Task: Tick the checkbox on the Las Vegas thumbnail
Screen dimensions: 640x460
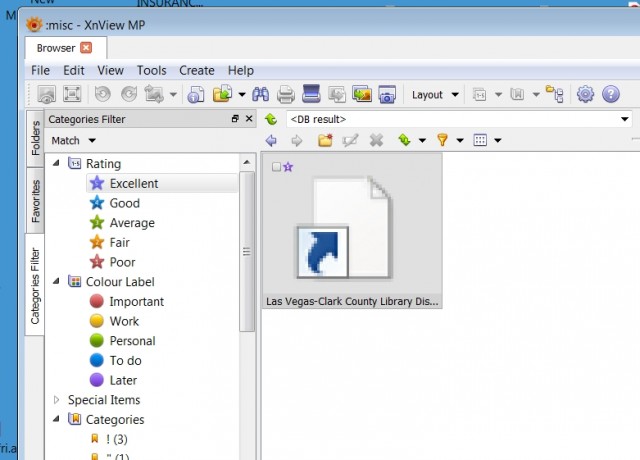Action: point(276,167)
